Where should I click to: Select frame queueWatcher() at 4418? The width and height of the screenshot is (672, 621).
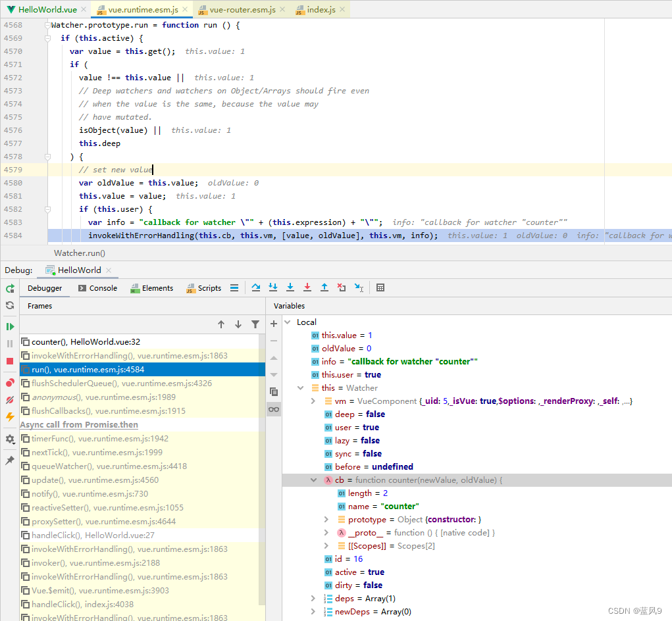[x=140, y=466]
